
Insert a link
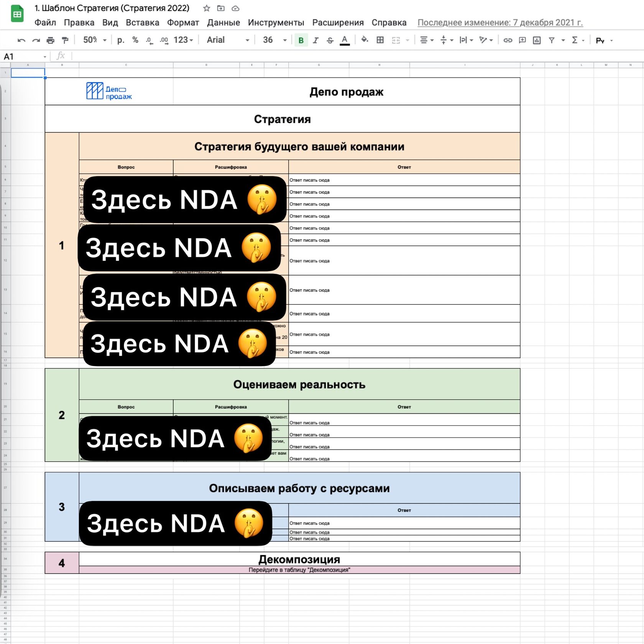pyautogui.click(x=508, y=40)
